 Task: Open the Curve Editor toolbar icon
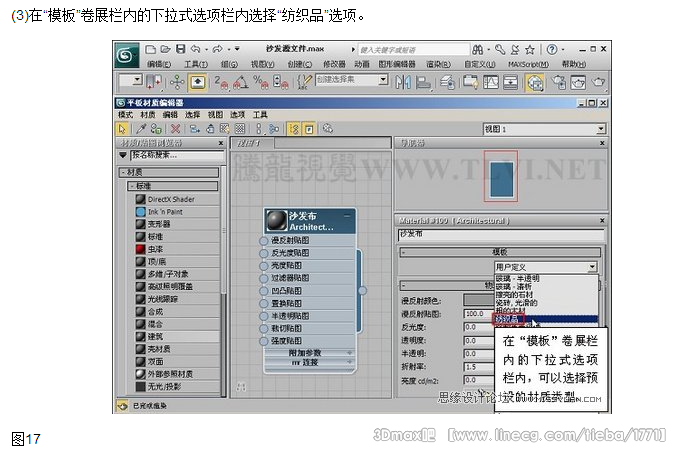tap(491, 82)
